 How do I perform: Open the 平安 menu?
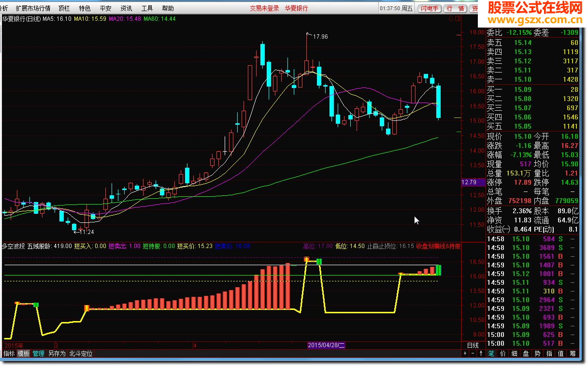(105, 8)
